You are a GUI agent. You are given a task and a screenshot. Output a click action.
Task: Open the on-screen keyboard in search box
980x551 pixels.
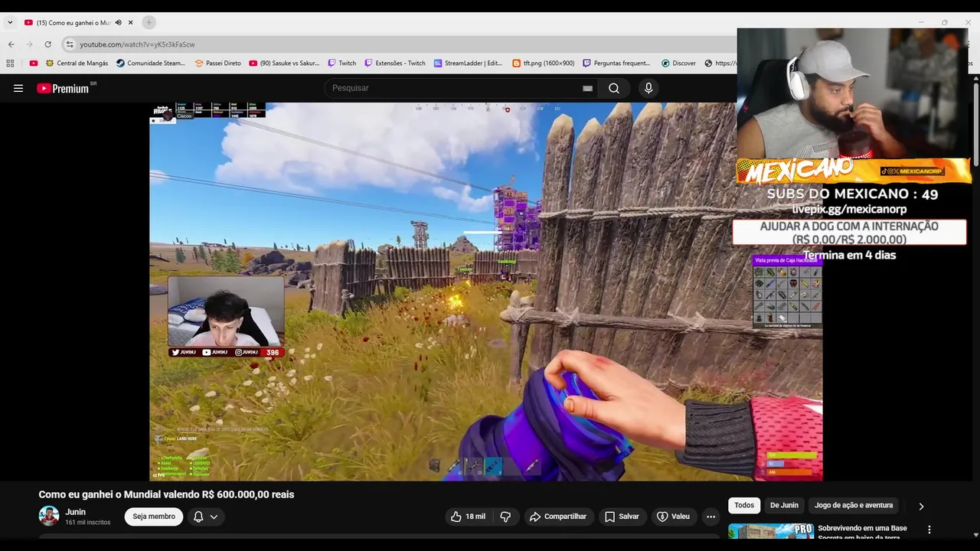(x=587, y=88)
